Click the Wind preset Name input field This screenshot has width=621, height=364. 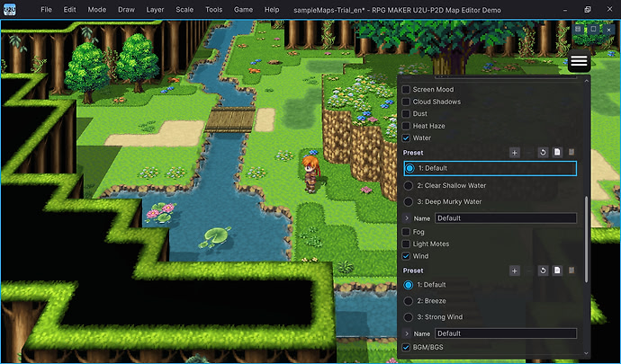506,333
